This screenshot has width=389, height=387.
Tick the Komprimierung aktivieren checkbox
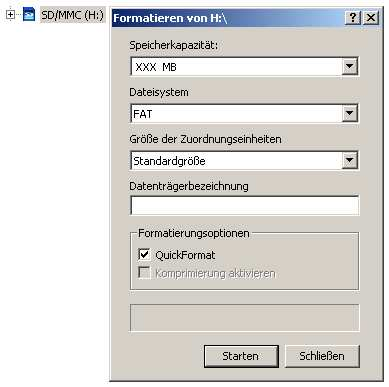(x=144, y=272)
